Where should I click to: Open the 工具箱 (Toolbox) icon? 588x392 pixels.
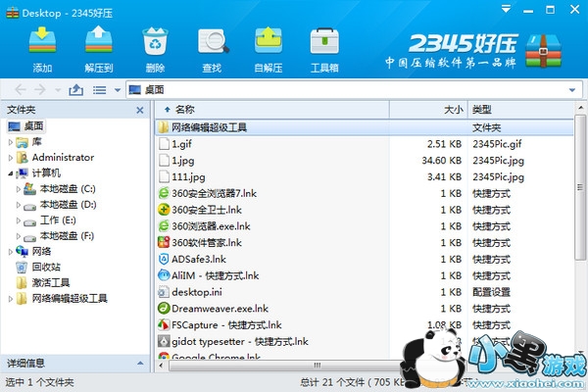(x=324, y=41)
